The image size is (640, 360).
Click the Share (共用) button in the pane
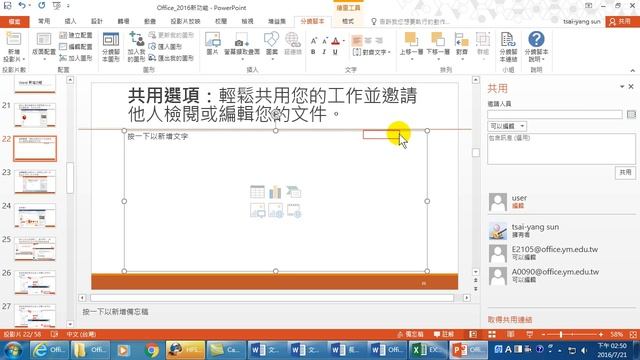625,172
